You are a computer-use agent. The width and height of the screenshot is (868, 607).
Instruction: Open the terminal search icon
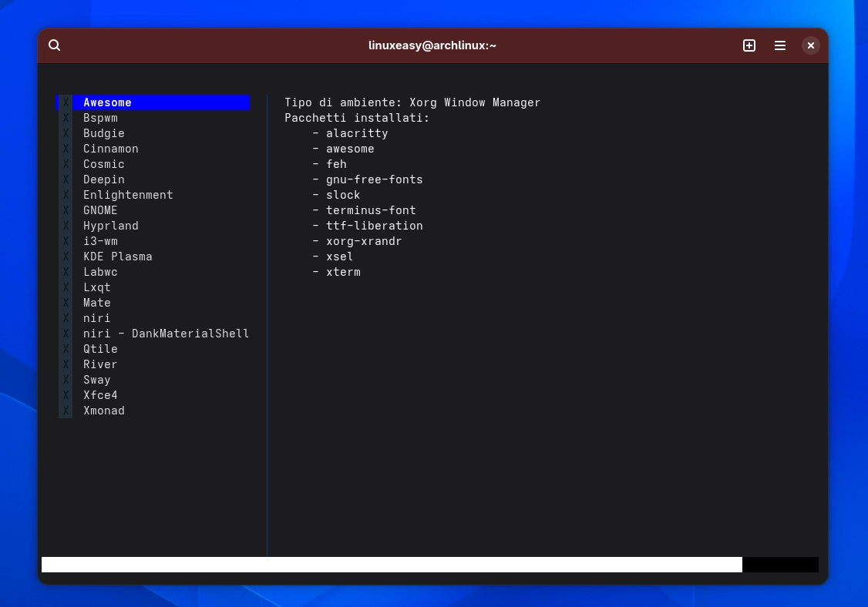(54, 45)
